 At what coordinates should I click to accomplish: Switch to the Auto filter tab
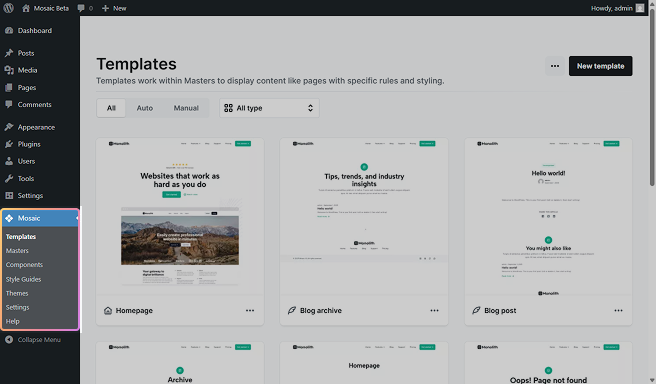(145, 108)
